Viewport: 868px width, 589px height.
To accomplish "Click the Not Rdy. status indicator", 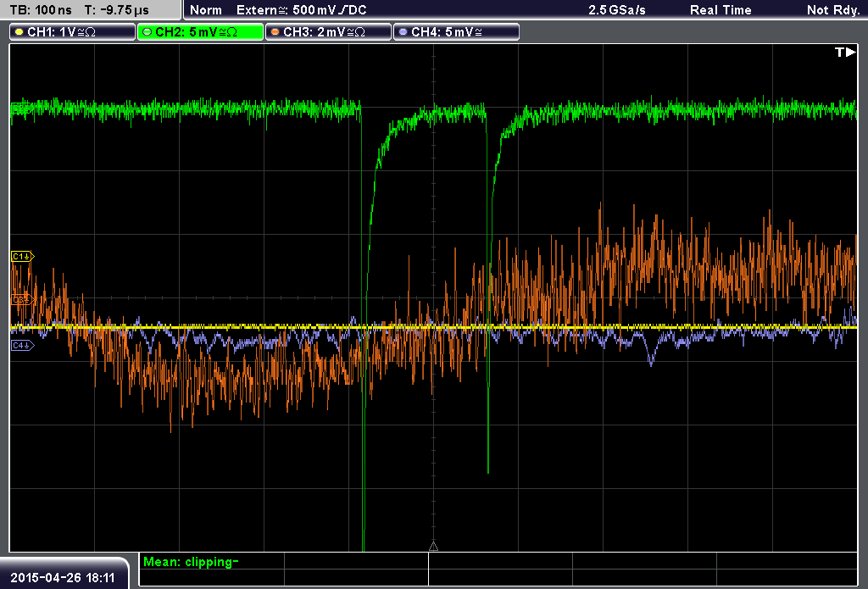I will 833,10.
